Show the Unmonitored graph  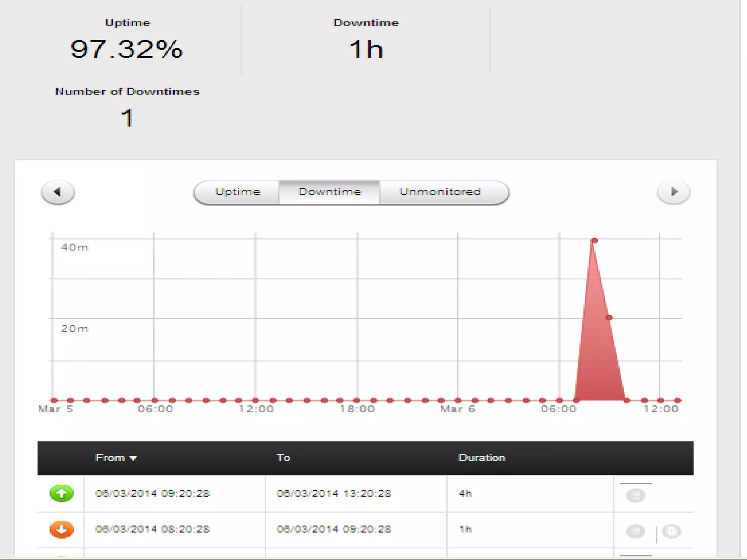[440, 192]
